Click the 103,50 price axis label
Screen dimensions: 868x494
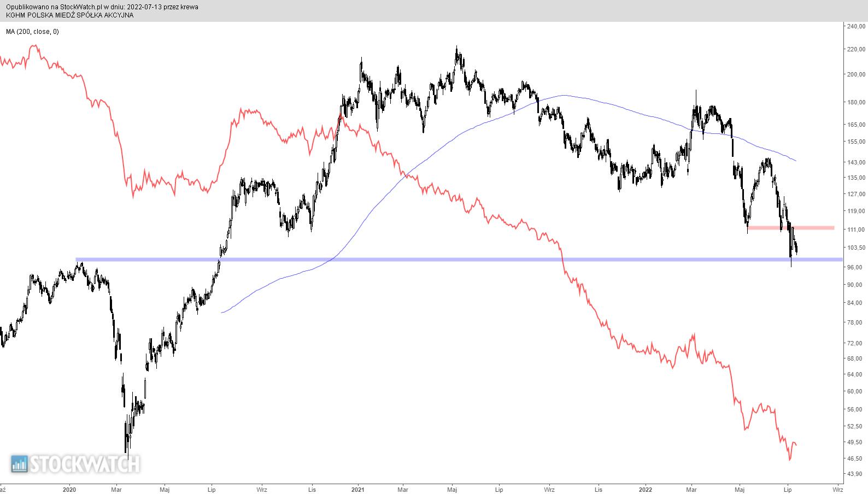tap(856, 248)
